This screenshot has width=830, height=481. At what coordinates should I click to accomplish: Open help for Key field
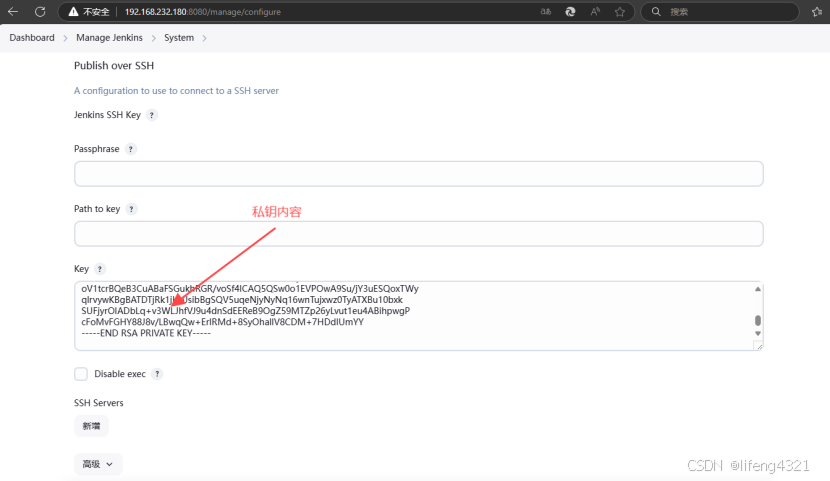click(x=100, y=269)
